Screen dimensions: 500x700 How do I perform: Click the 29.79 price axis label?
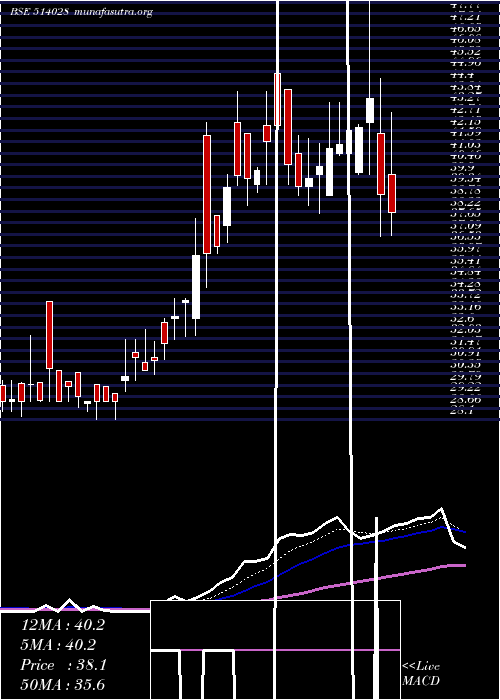coord(465,377)
